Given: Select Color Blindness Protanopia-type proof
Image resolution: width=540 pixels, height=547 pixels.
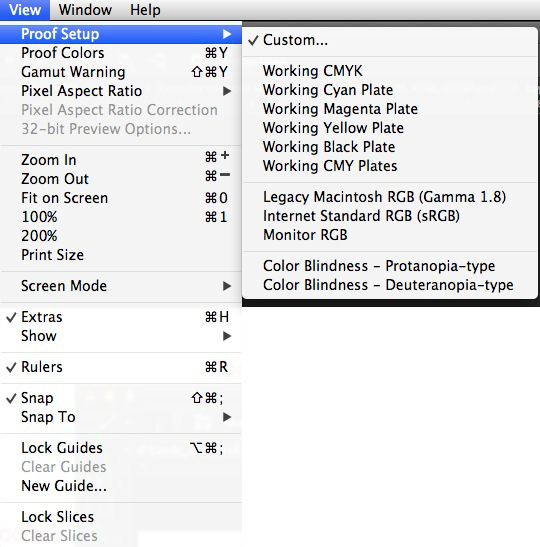Looking at the screenshot, I should [390, 266].
